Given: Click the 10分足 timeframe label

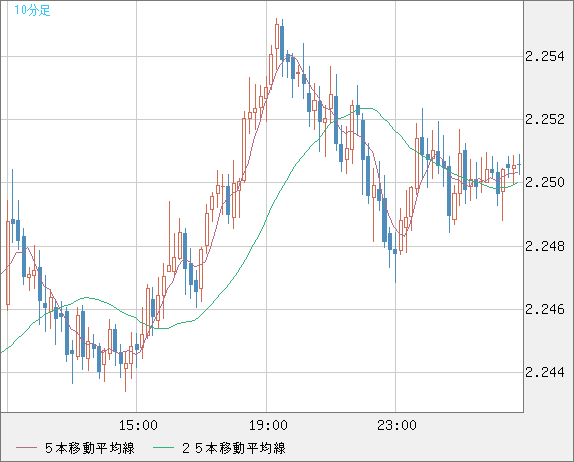Looking at the screenshot, I should [32, 10].
